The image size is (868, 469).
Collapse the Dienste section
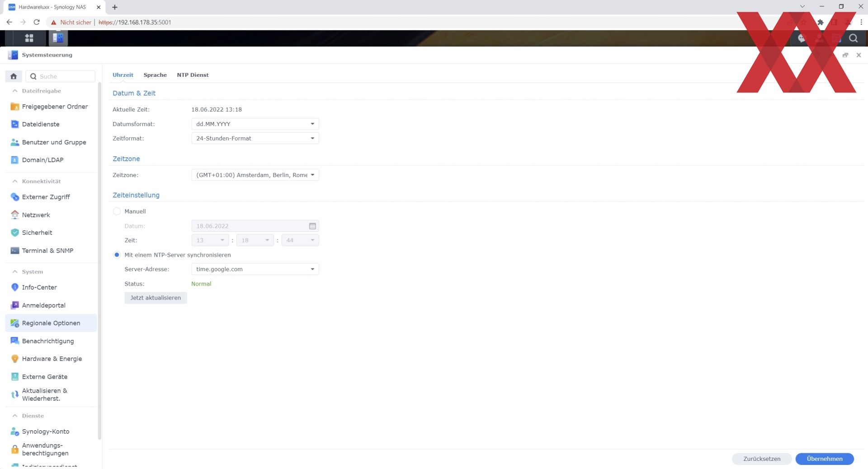[15, 416]
